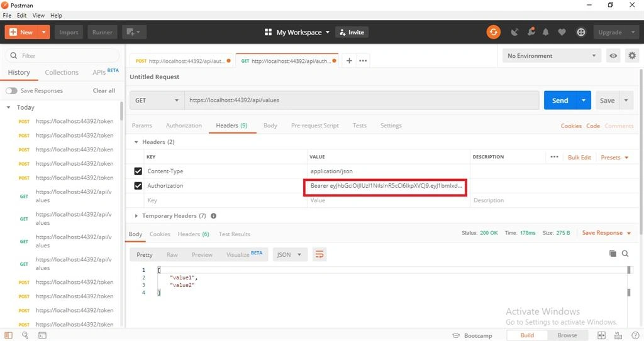Click the blue Send button
The width and height of the screenshot is (644, 341).
[x=560, y=100]
